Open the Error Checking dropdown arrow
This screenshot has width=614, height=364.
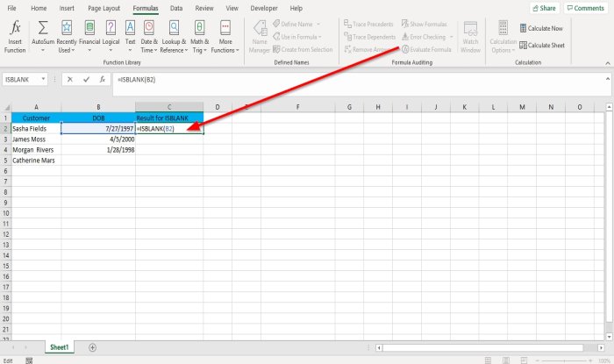(451, 37)
